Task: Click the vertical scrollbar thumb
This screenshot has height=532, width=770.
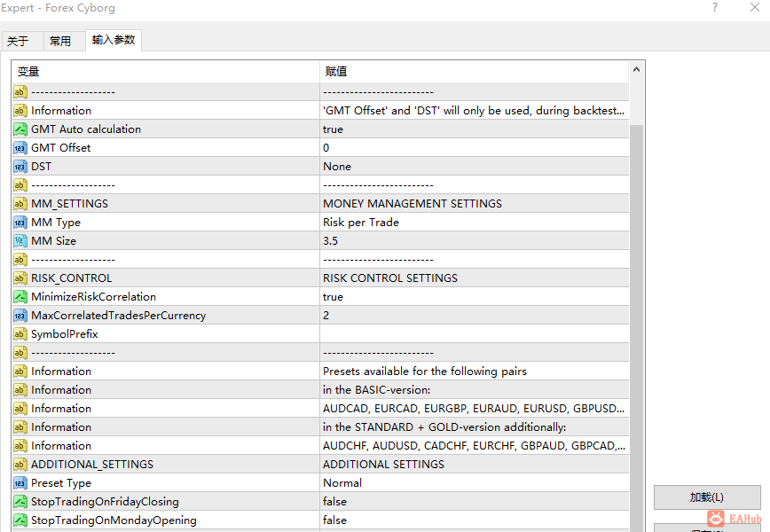Action: click(636, 328)
